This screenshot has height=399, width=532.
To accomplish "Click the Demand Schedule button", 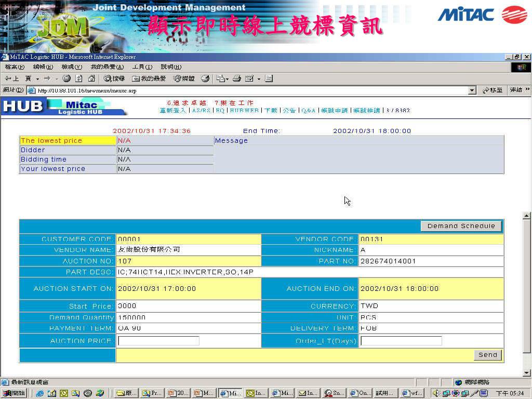I will pos(461,226).
